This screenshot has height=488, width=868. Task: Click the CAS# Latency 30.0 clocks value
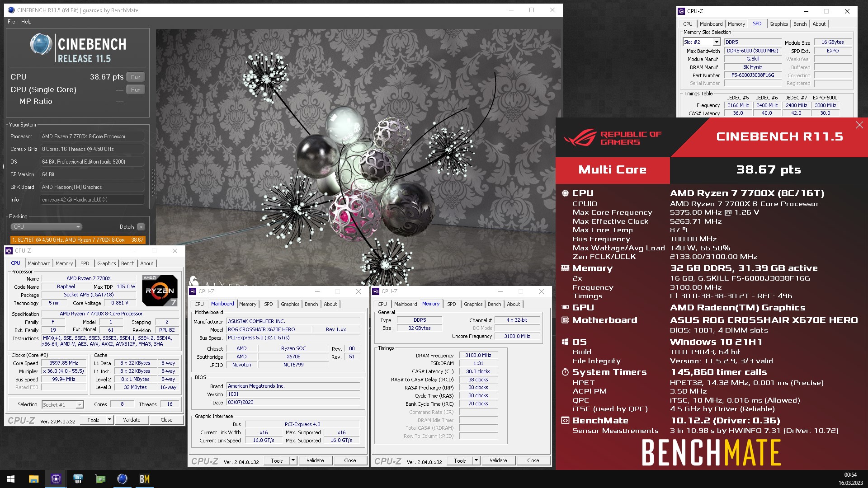478,371
